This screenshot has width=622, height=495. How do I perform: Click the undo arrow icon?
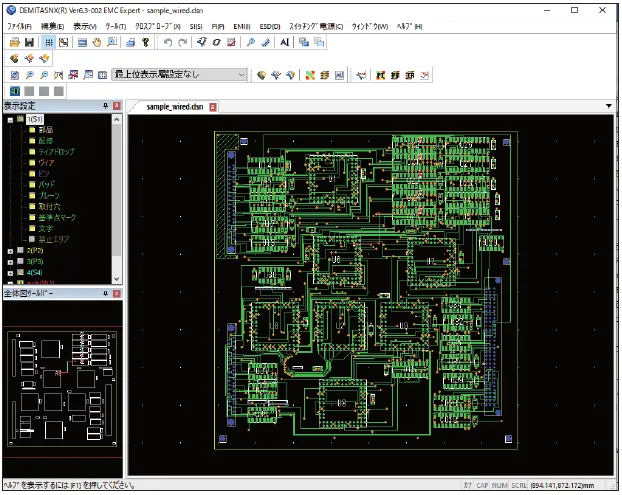click(167, 42)
